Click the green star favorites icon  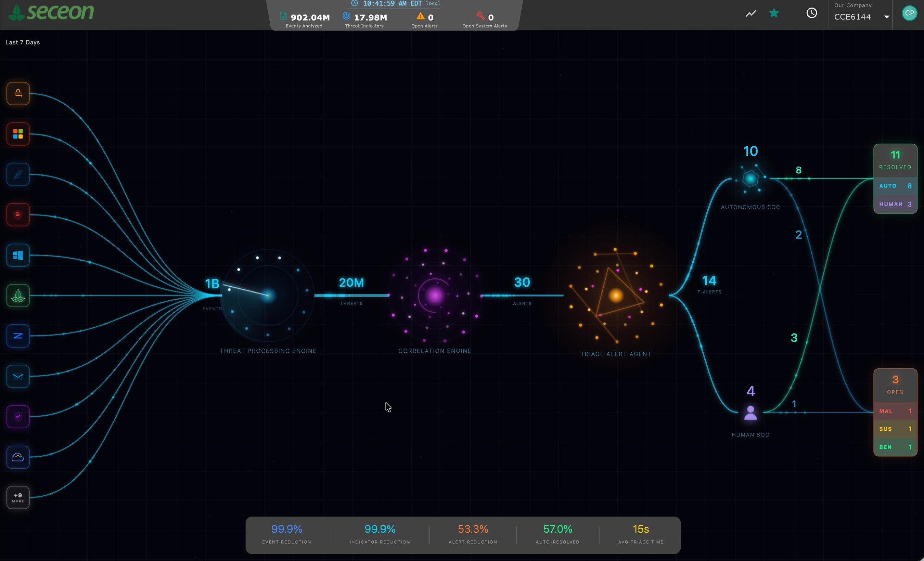tap(774, 13)
